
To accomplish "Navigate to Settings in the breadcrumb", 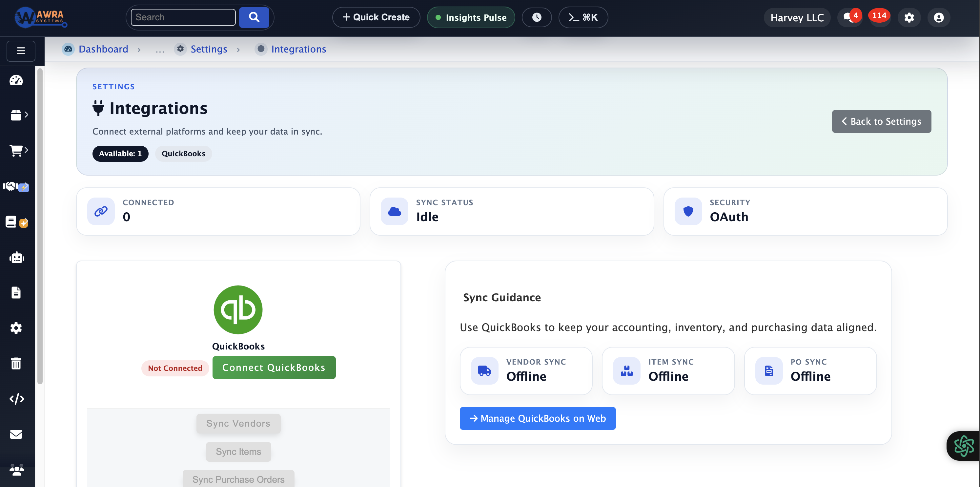I will (x=209, y=49).
